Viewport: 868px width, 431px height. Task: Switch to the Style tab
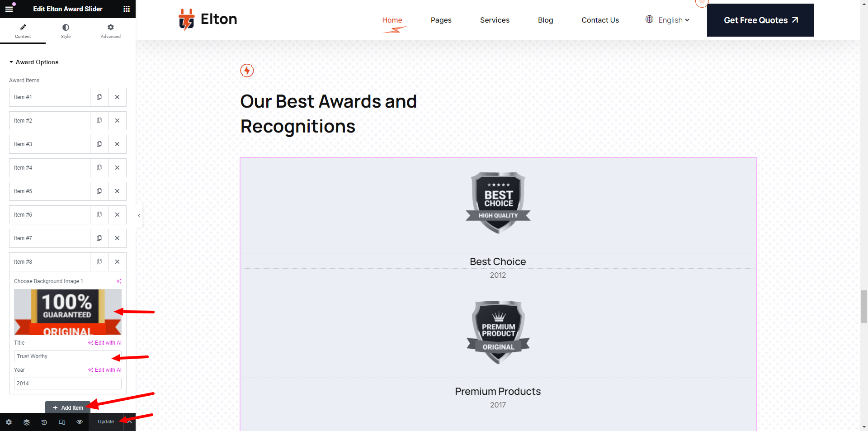66,31
